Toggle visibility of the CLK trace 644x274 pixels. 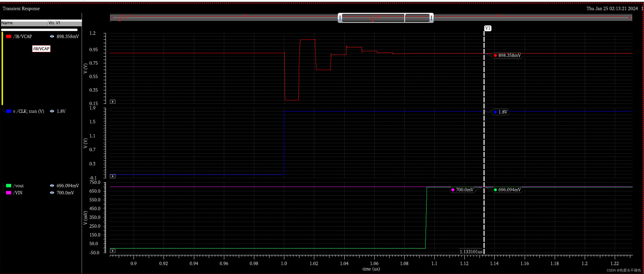pos(52,111)
